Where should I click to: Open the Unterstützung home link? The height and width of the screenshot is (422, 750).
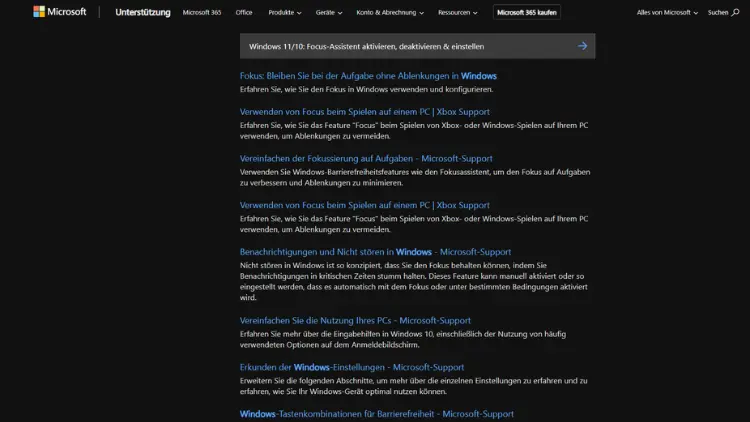pos(143,12)
